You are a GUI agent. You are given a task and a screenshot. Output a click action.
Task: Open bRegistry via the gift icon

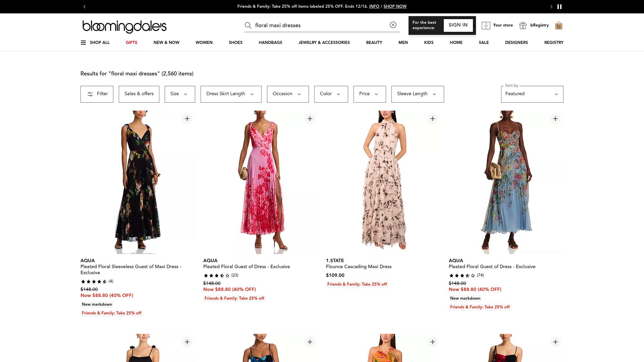pyautogui.click(x=523, y=25)
